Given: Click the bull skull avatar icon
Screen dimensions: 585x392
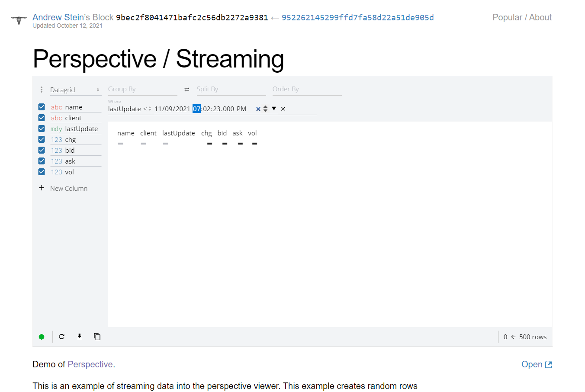Looking at the screenshot, I should [19, 20].
